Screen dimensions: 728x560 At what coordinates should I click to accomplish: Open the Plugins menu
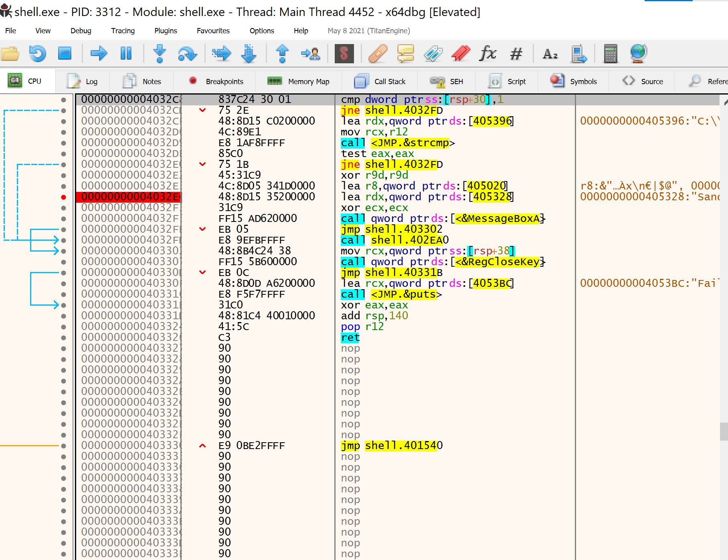pos(166,31)
